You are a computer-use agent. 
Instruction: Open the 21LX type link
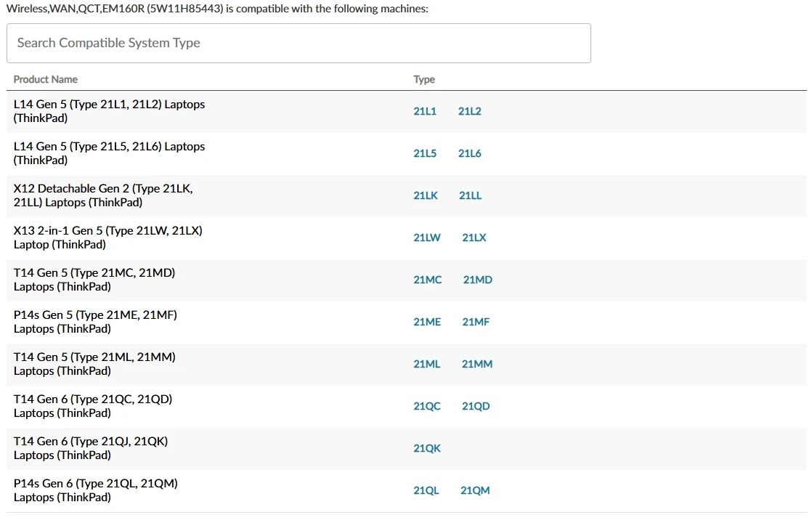[x=474, y=238]
